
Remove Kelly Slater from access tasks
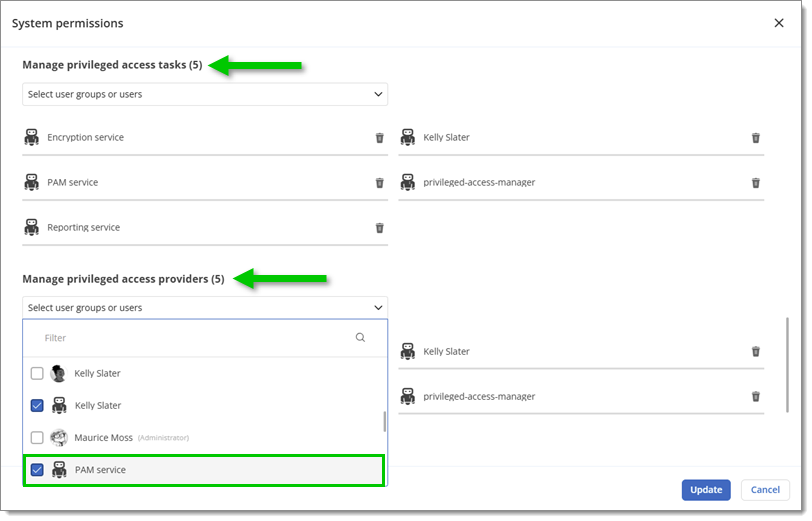(756, 138)
